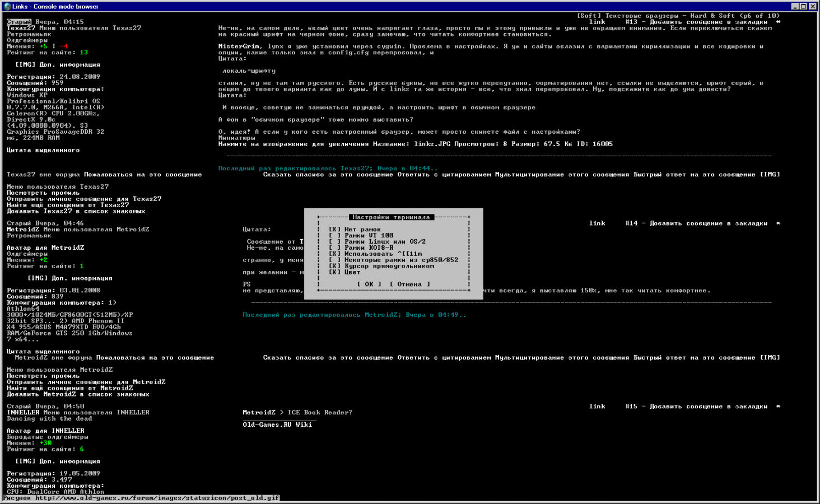The height and width of the screenshot is (504, 820).
Task: Open "Отправить личное сообщение для Texas27"
Action: click(x=84, y=199)
